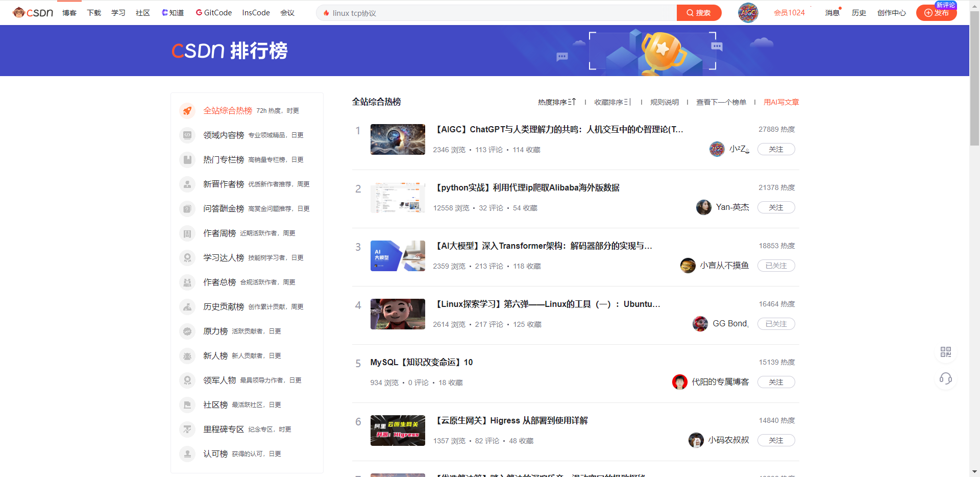Viewport: 980px width, 477px height.
Task: Click the 领军人物 sidebar icon
Action: (x=187, y=380)
